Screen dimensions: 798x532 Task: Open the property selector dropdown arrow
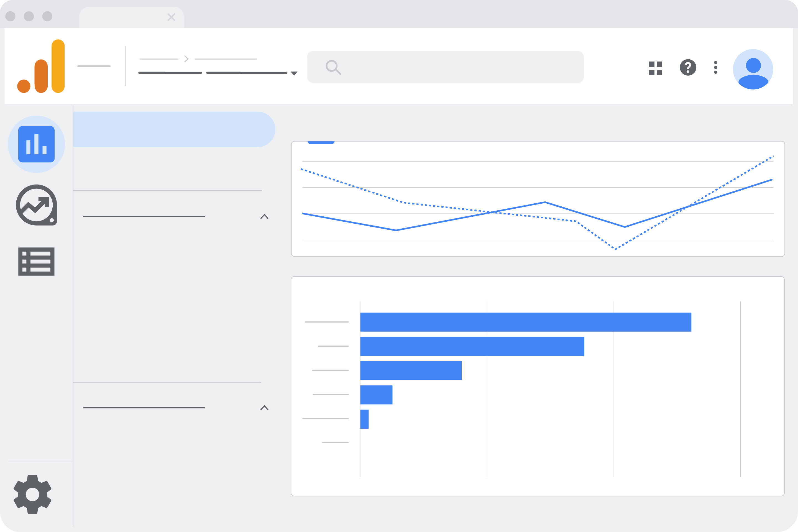tap(294, 73)
